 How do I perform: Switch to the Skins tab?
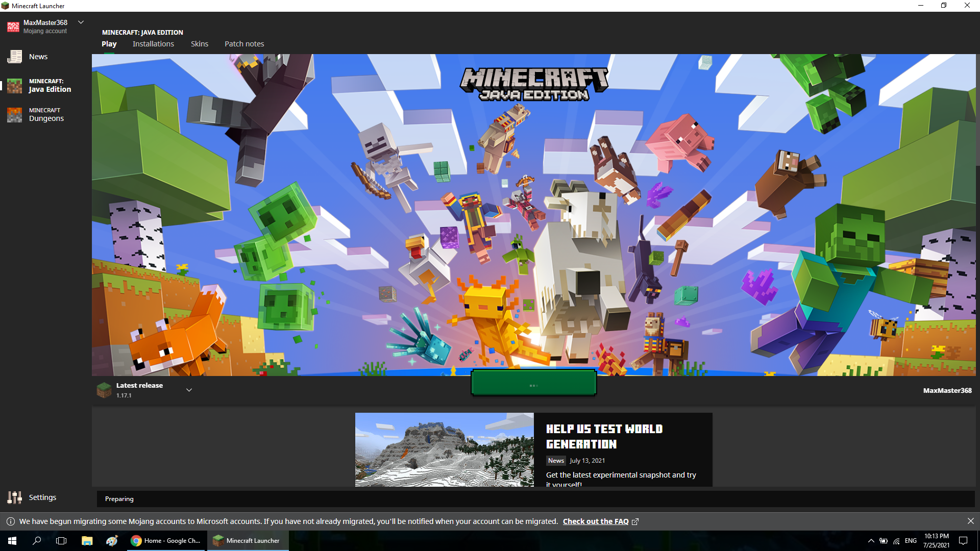click(x=200, y=44)
